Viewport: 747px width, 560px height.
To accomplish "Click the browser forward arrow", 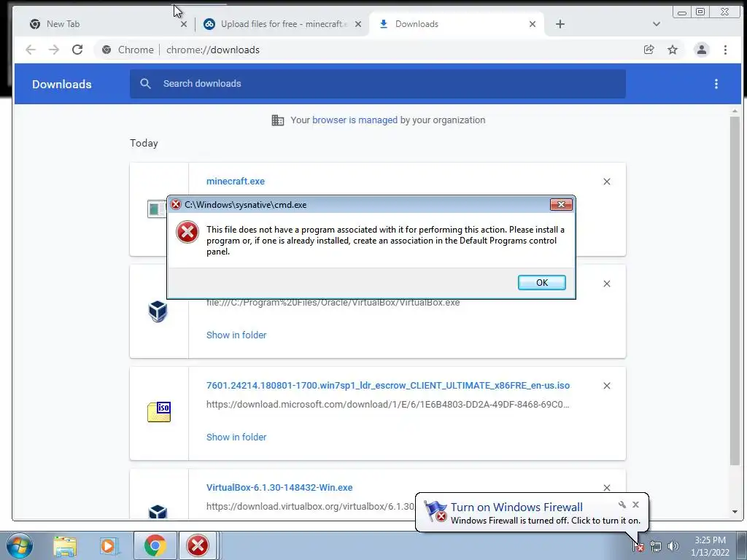I will (x=54, y=50).
